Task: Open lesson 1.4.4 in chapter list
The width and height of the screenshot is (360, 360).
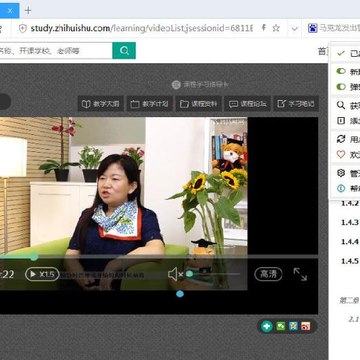Action: 350,241
